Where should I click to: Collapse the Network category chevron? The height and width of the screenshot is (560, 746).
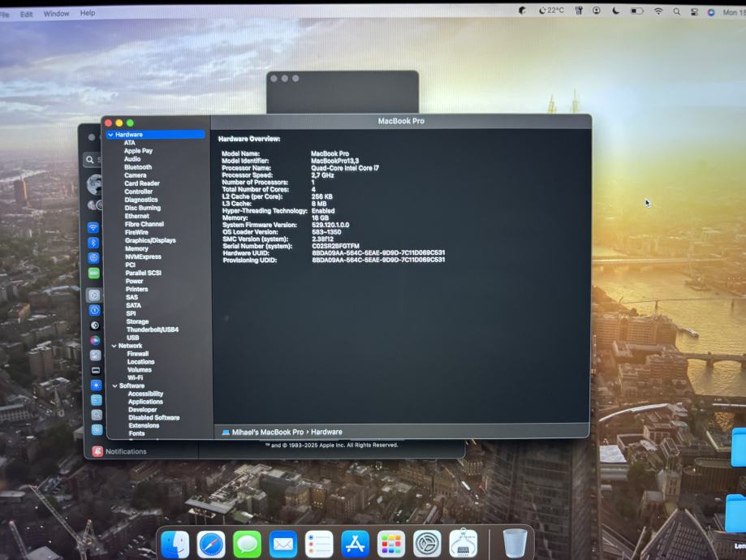[x=114, y=346]
